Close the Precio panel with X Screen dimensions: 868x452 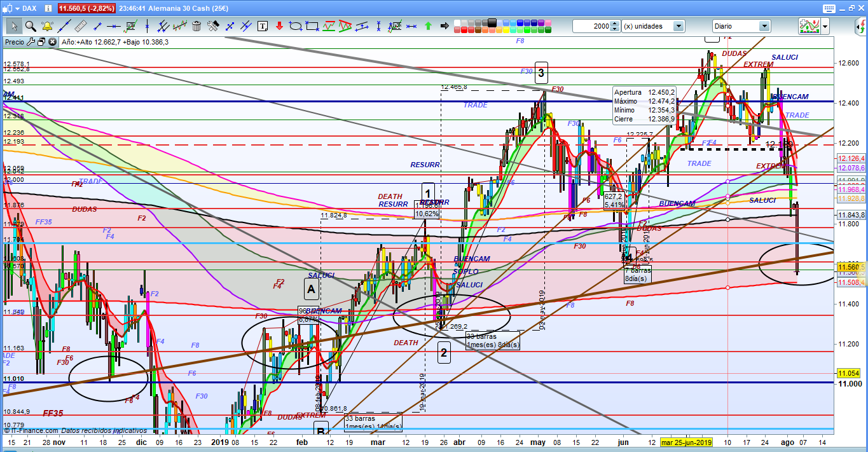[52, 42]
